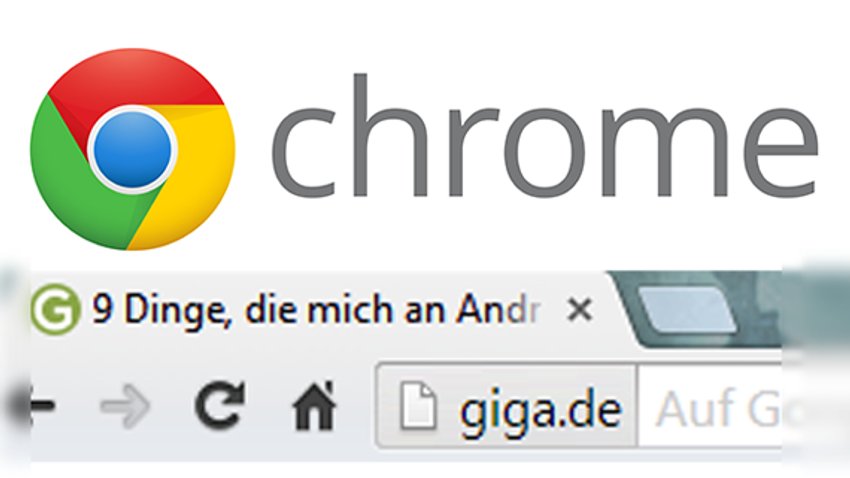The width and height of the screenshot is (850, 478).
Task: Click the grey "chrome" wordmark text
Action: [x=544, y=135]
